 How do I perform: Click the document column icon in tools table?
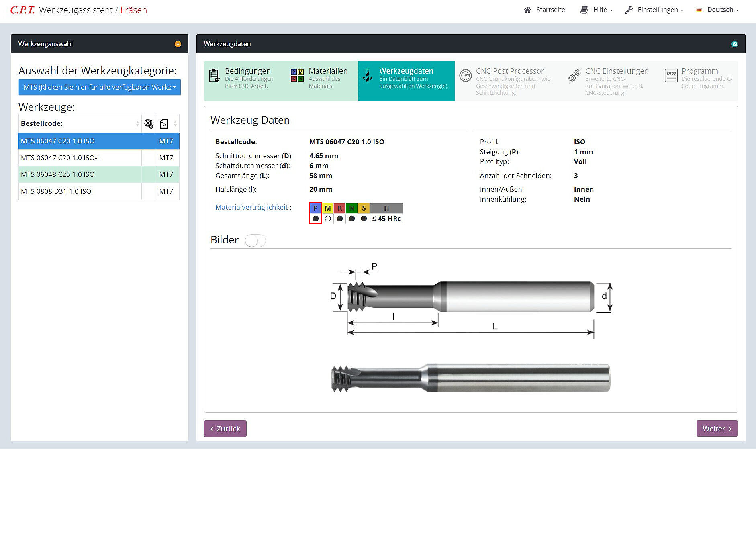(164, 124)
